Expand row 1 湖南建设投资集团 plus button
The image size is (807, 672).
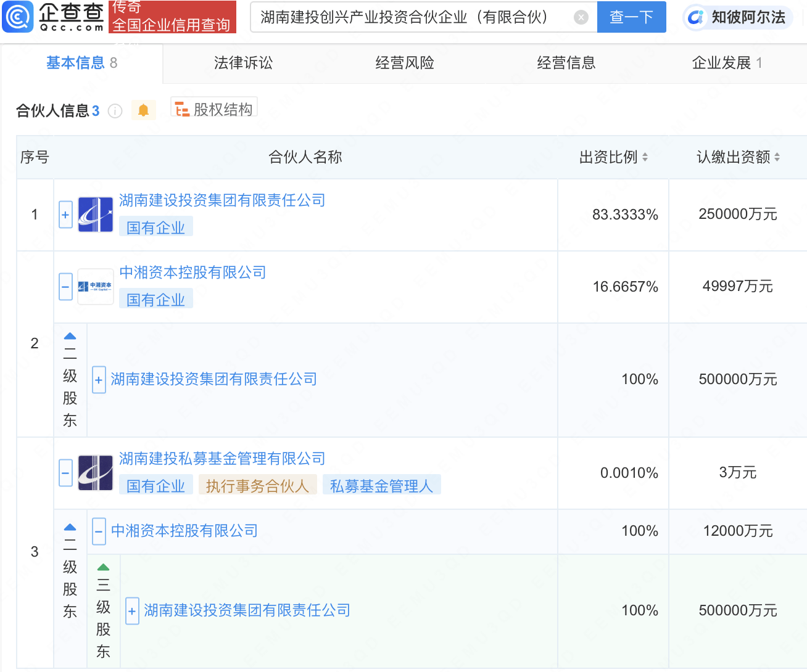coord(65,215)
